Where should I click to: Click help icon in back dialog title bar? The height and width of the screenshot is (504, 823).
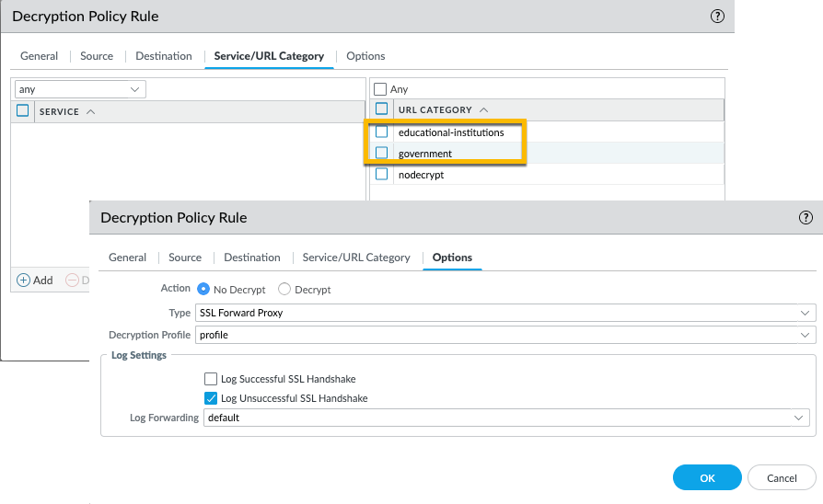[x=718, y=16]
